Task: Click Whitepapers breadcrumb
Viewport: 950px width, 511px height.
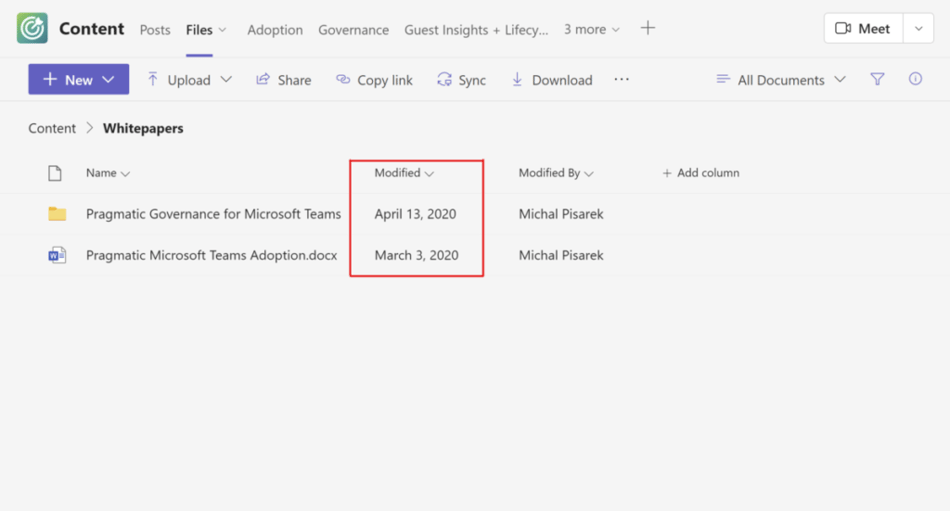Action: coord(143,129)
